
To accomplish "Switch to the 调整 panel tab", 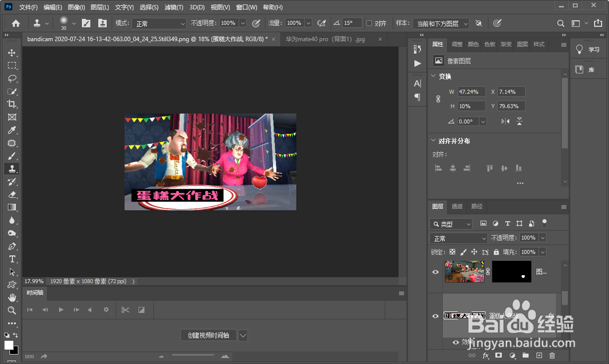I will [457, 44].
